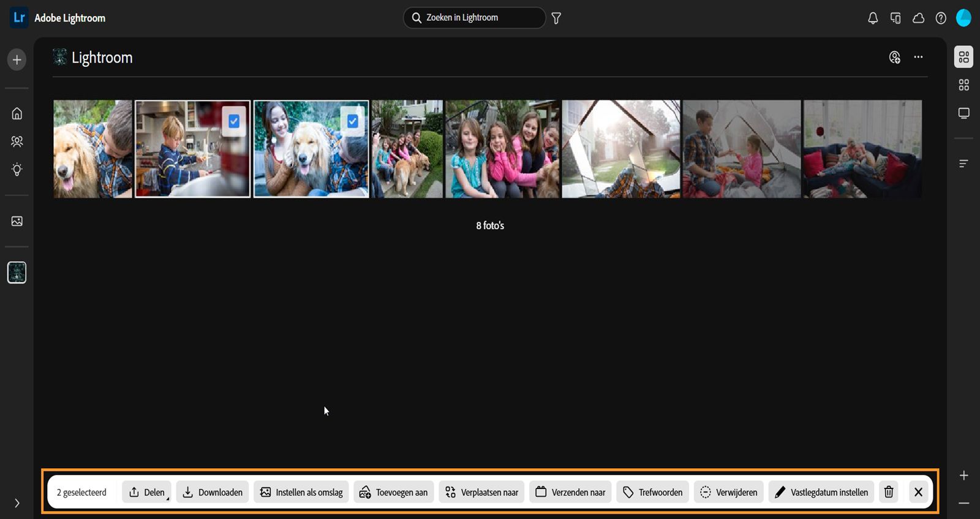Screen dimensions: 980x519
Task: Click the Downloaden button
Action: point(213,492)
